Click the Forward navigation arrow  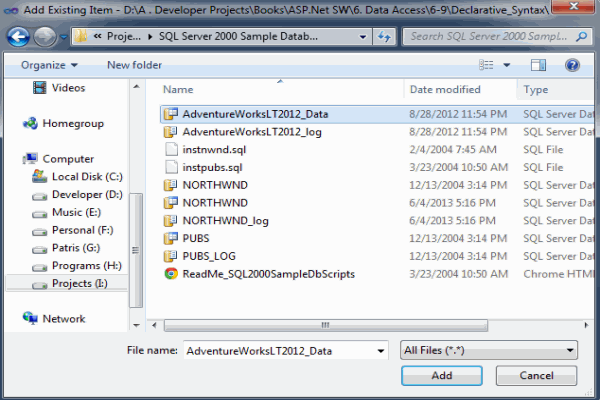(x=45, y=37)
